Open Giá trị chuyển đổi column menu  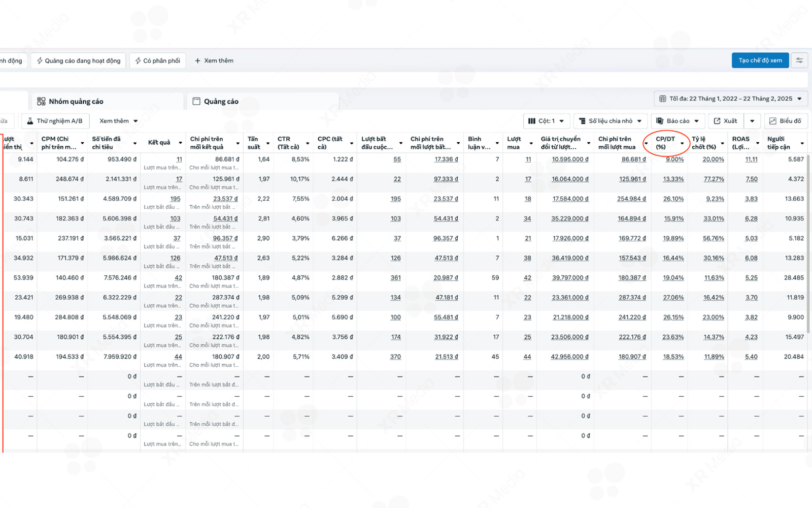pyautogui.click(x=588, y=143)
